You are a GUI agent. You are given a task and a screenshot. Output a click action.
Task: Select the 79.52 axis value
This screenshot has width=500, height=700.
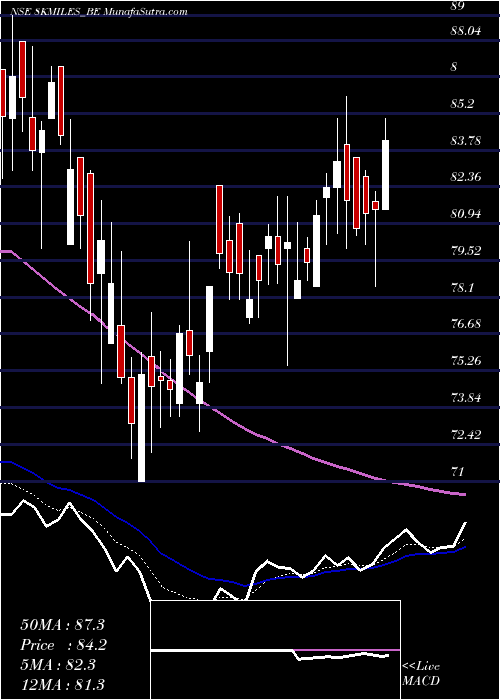coord(466,250)
